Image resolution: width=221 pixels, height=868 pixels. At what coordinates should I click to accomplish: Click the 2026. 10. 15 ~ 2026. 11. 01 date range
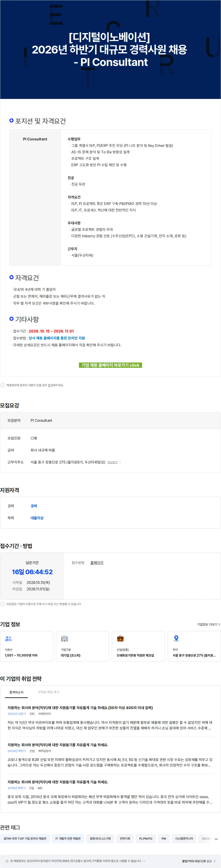(51, 331)
